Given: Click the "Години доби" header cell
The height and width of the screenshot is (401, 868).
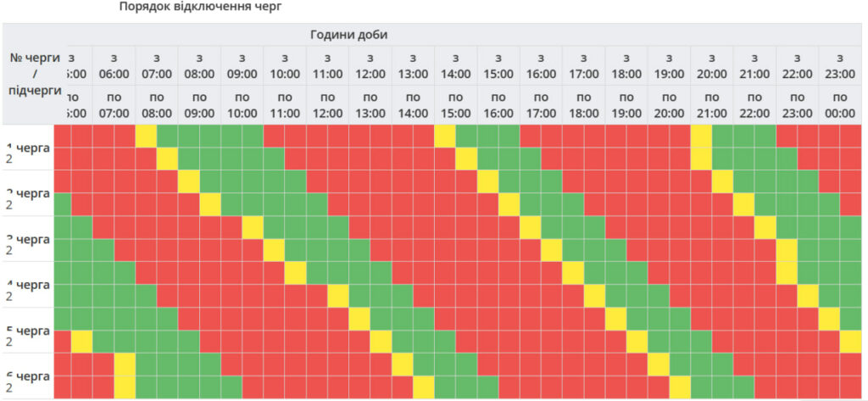Looking at the screenshot, I should tap(348, 35).
